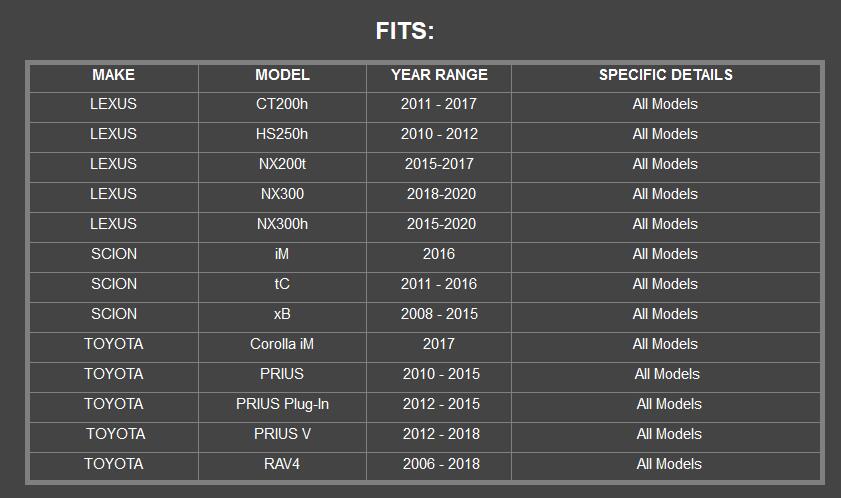Click All Models in the RAV4 row
This screenshot has width=841, height=498.
pos(669,464)
